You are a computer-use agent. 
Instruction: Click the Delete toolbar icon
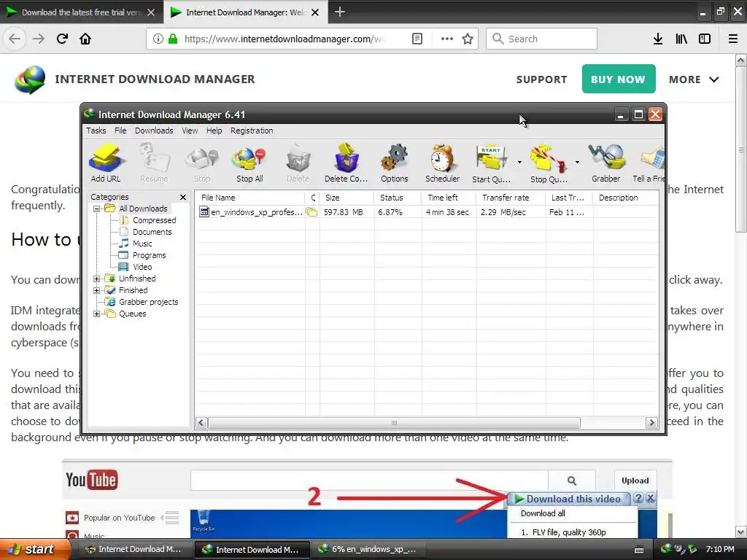[298, 163]
